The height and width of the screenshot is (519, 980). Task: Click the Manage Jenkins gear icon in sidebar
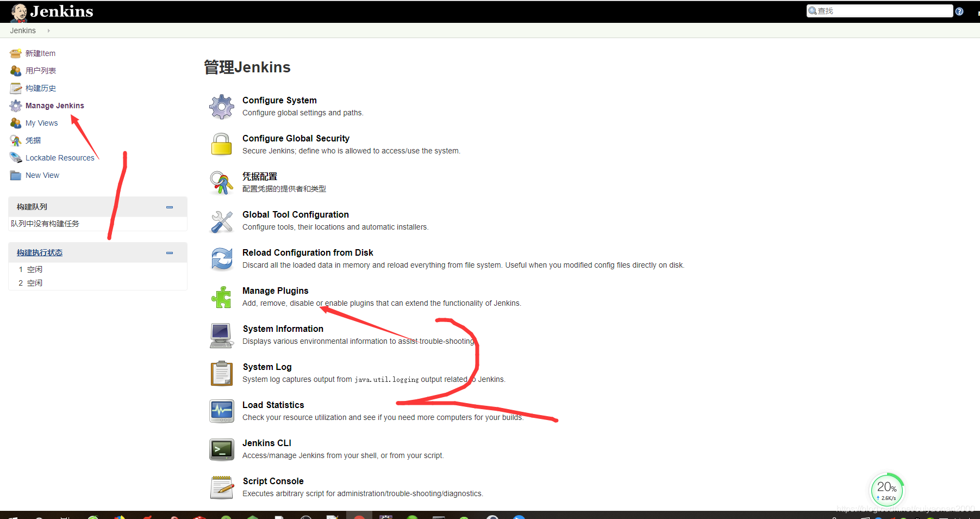[x=16, y=106]
